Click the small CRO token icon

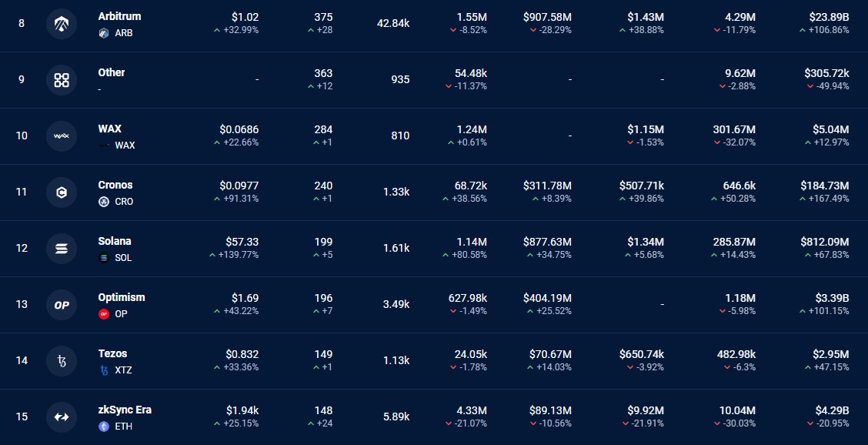point(104,202)
